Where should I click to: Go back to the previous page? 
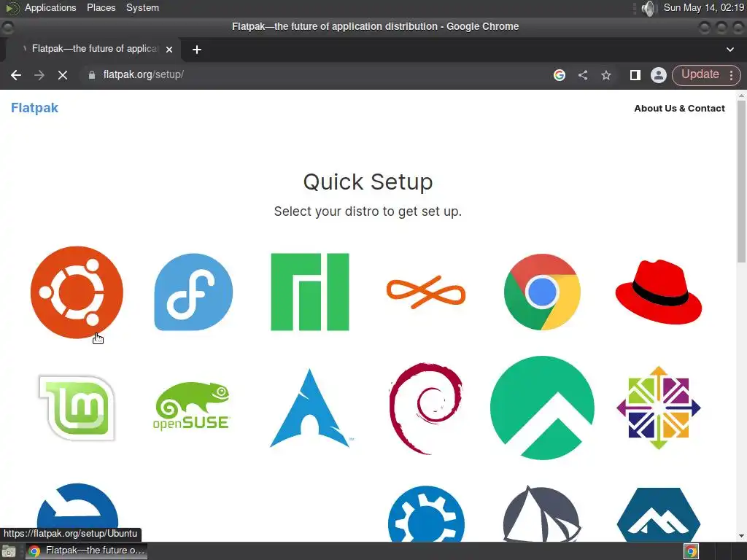click(x=16, y=75)
